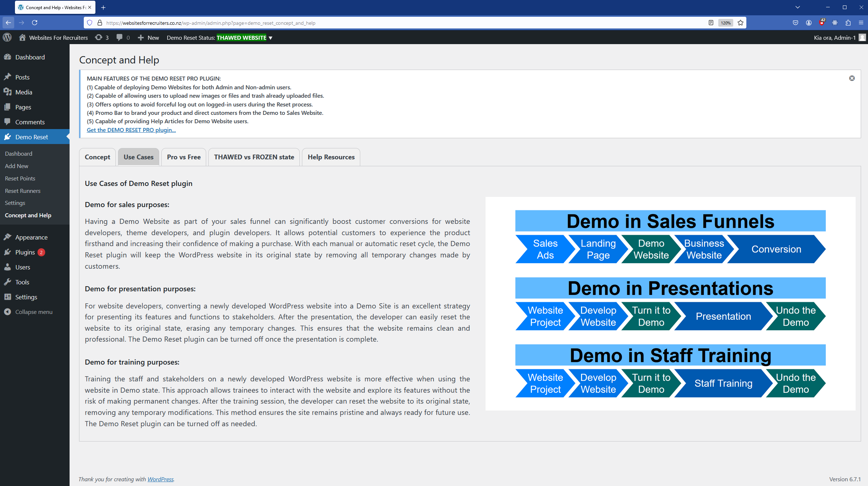Click the 120% zoom level indicator
The height and width of the screenshot is (486, 868).
pyautogui.click(x=726, y=23)
